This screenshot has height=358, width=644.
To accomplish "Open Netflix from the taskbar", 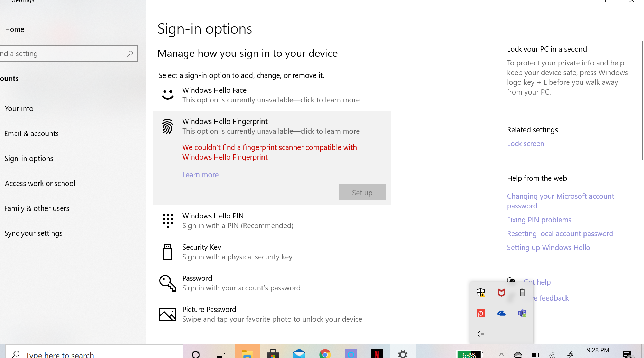I will 377,353.
